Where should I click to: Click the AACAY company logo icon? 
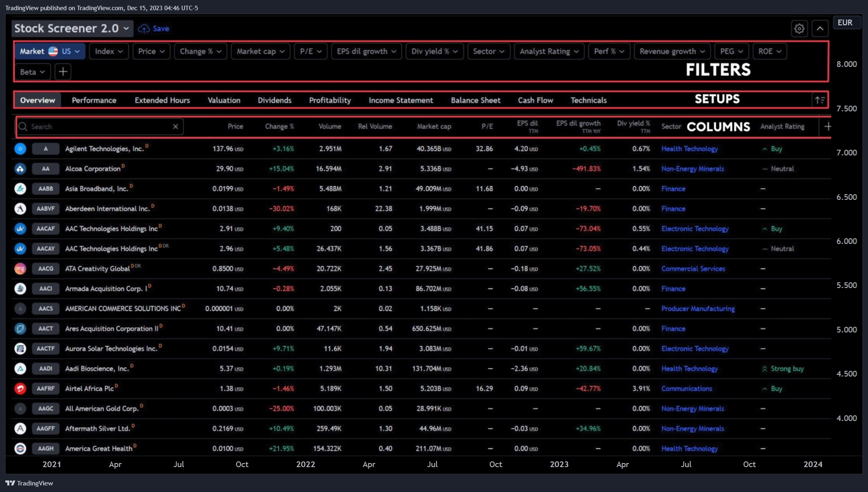(20, 249)
